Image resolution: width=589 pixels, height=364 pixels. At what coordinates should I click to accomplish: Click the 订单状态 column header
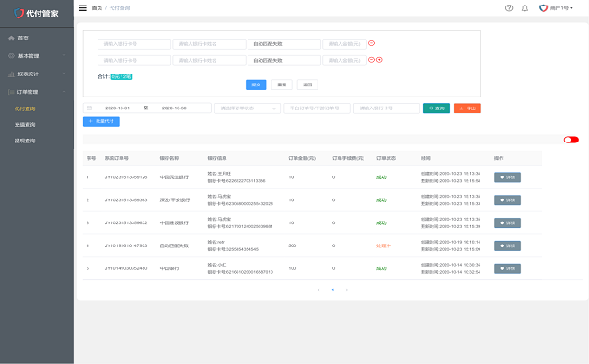[x=386, y=158]
